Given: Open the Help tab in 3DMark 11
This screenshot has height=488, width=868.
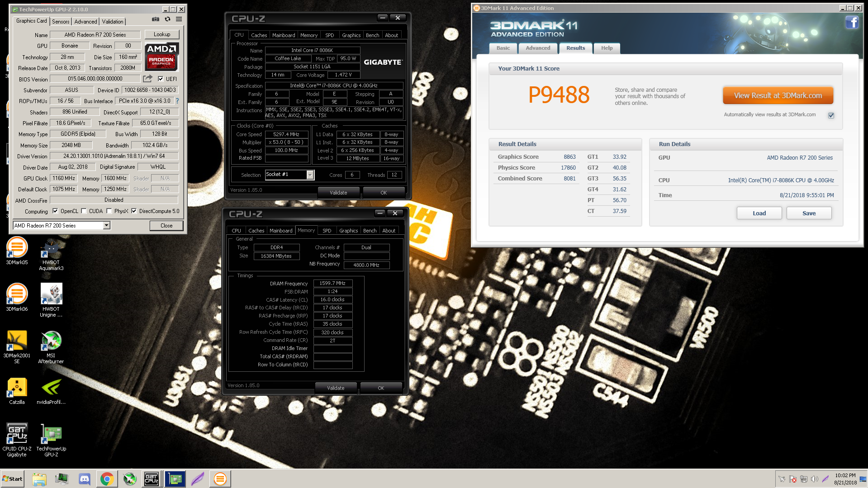Looking at the screenshot, I should tap(607, 48).
